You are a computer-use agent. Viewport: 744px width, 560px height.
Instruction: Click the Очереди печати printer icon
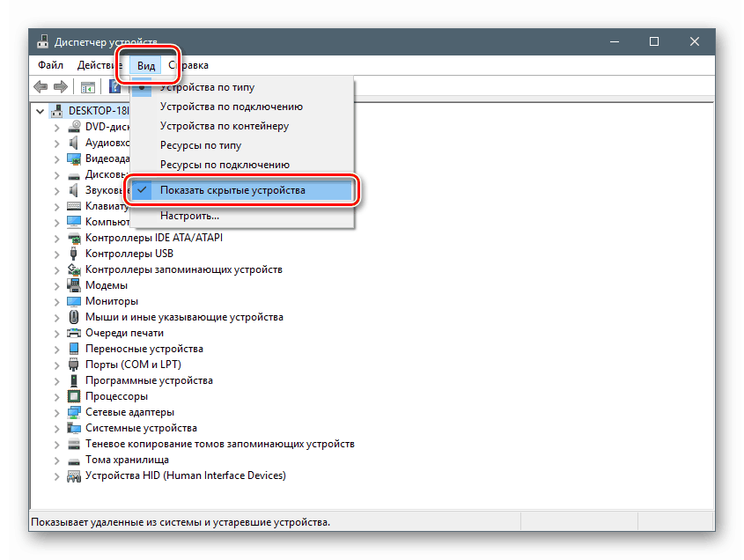[x=74, y=333]
